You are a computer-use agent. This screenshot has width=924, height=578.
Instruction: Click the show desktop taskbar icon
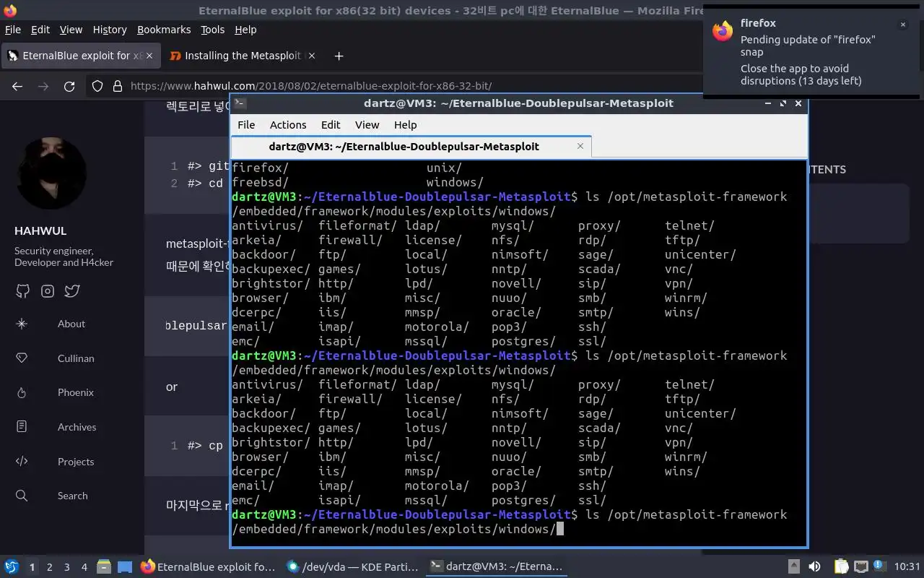coord(125,567)
